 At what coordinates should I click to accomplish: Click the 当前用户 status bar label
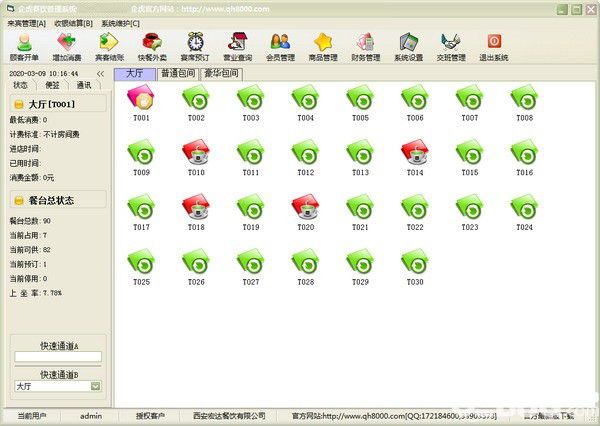(x=32, y=416)
